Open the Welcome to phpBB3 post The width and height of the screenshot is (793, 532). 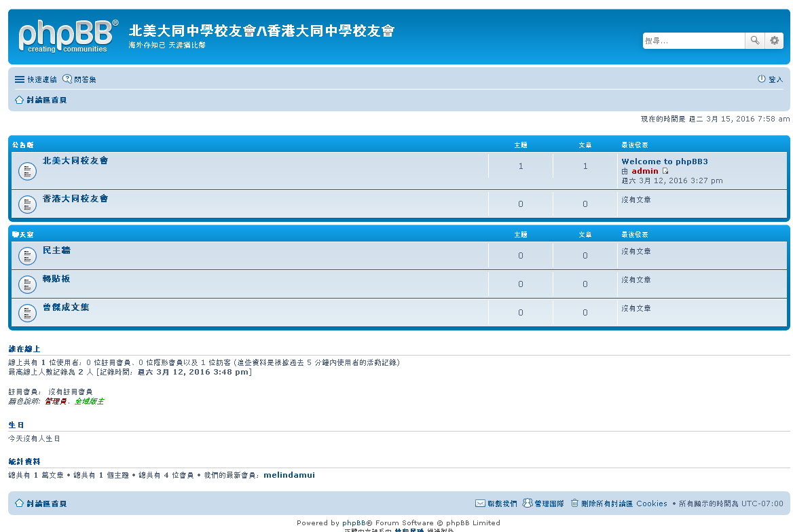[664, 161]
